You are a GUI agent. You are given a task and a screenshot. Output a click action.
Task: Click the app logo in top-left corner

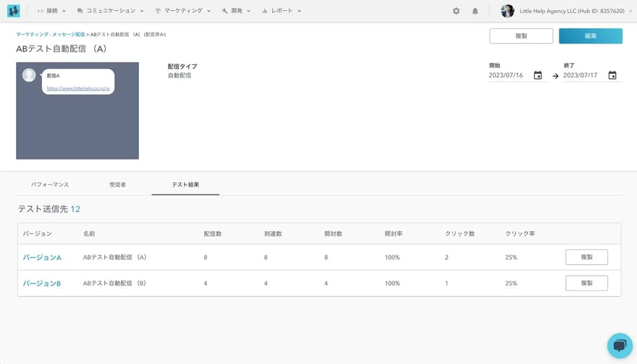pyautogui.click(x=13, y=11)
